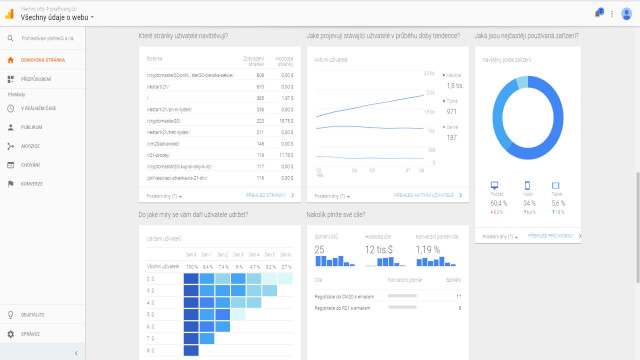Click the clock icon for V reálném čase

pos(11,108)
